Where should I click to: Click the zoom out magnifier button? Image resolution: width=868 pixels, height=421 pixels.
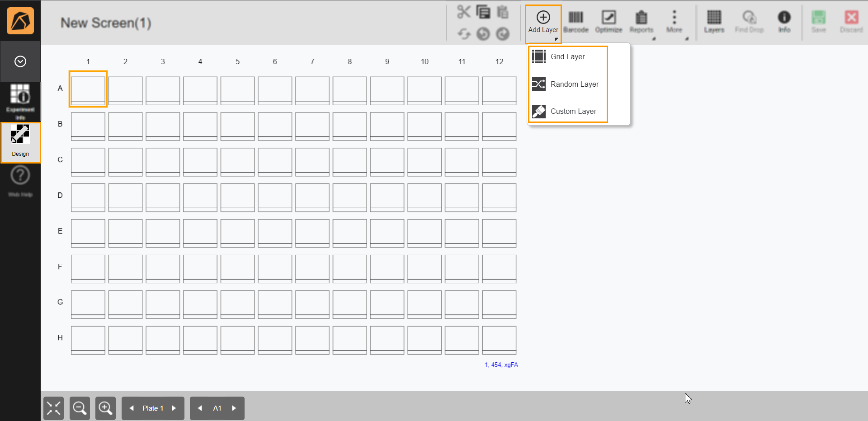pyautogui.click(x=80, y=408)
